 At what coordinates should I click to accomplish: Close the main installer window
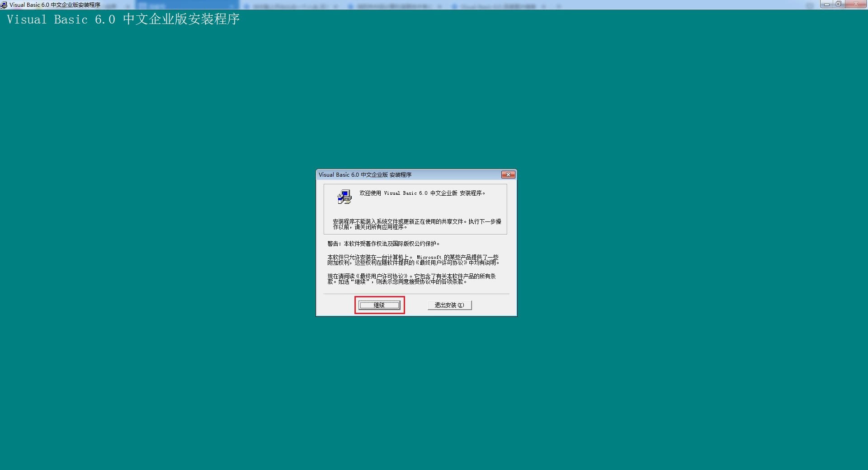(856, 4)
